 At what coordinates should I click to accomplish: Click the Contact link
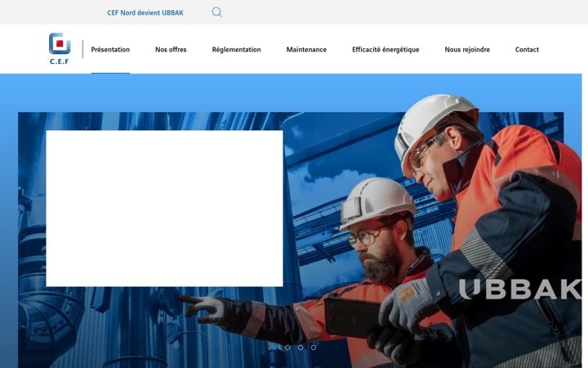(x=527, y=50)
